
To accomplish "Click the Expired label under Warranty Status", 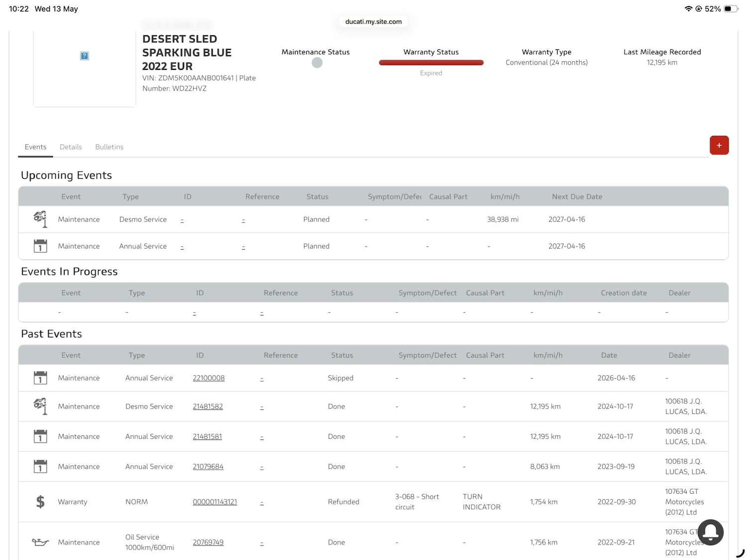I will pyautogui.click(x=431, y=73).
